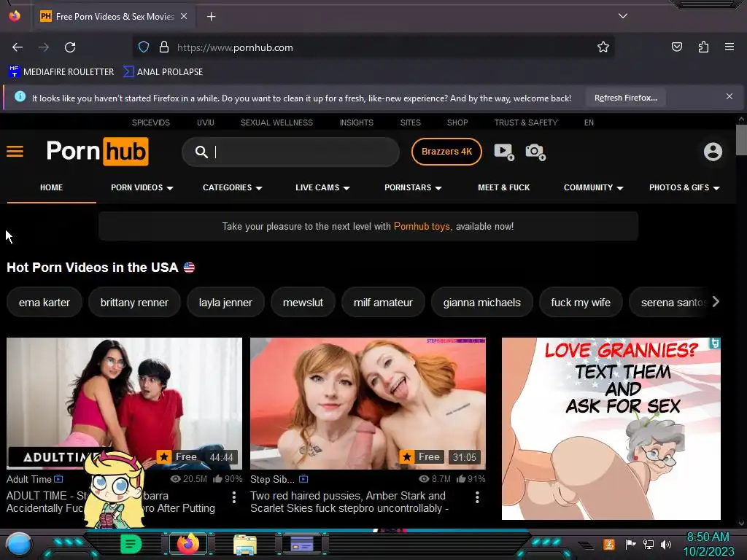
Task: Open the Start orb on the taskbar
Action: point(19,544)
